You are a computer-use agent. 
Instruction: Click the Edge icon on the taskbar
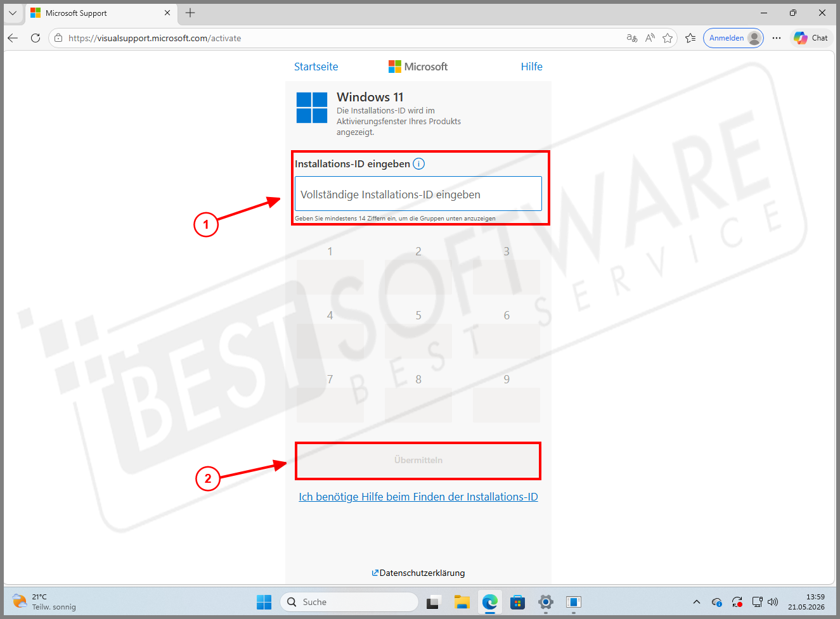click(x=490, y=602)
